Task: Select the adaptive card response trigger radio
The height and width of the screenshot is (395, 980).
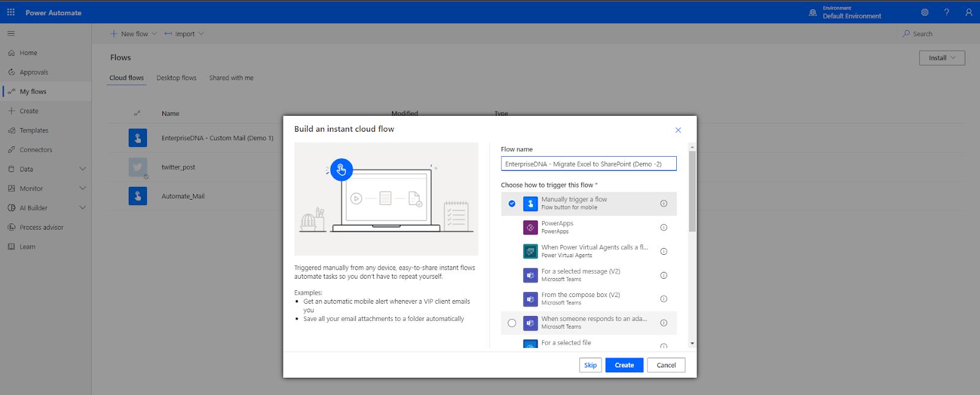Action: pyautogui.click(x=512, y=323)
